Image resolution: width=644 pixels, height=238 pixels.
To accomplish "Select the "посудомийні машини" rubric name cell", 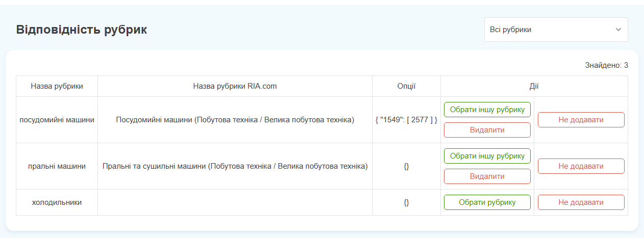I will (x=57, y=120).
